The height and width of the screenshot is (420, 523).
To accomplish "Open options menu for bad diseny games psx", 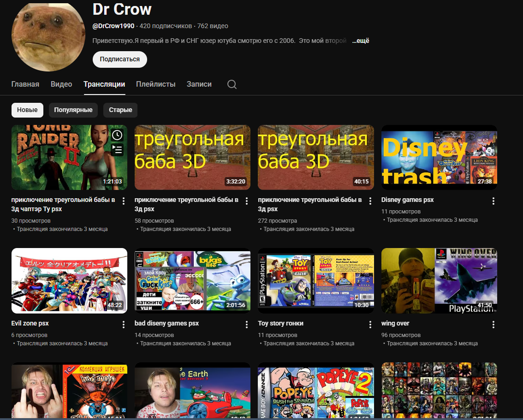I will click(x=246, y=324).
